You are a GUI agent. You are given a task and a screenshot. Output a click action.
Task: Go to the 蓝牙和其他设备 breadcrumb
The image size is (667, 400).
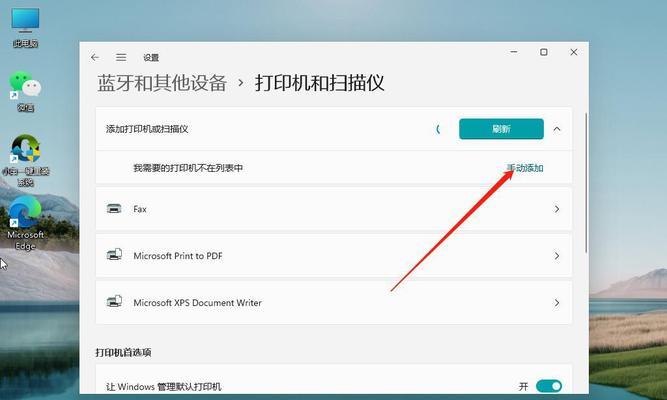[162, 83]
